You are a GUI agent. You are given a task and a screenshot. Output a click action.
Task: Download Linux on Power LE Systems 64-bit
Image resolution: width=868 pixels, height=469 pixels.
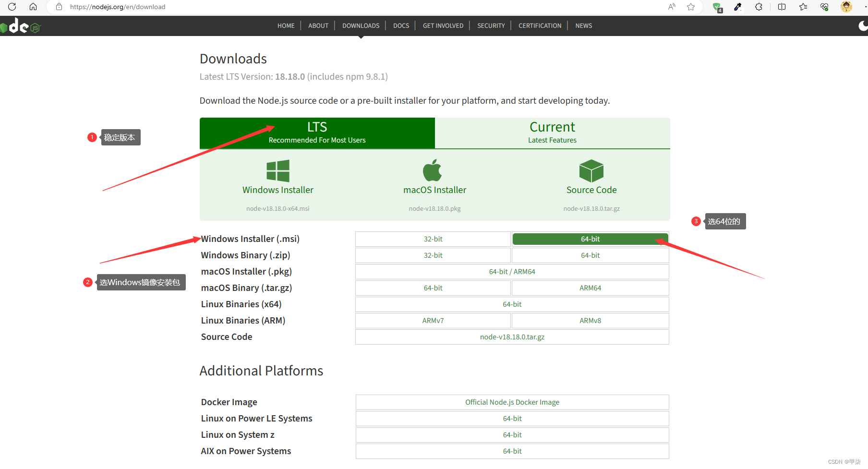point(512,419)
